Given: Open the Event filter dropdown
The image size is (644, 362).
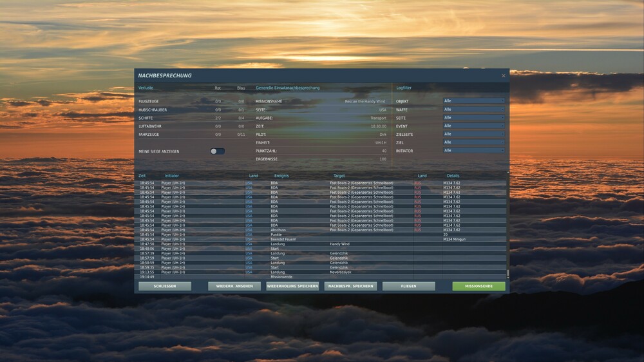Looking at the screenshot, I should tap(473, 126).
